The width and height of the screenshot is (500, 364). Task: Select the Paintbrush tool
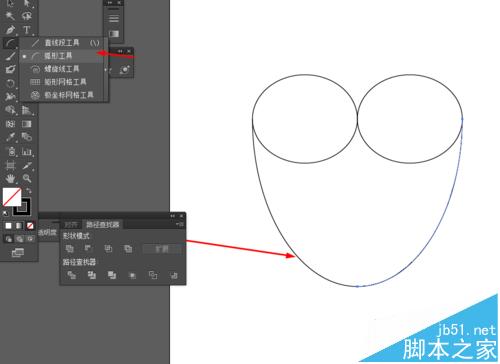[x=10, y=56]
